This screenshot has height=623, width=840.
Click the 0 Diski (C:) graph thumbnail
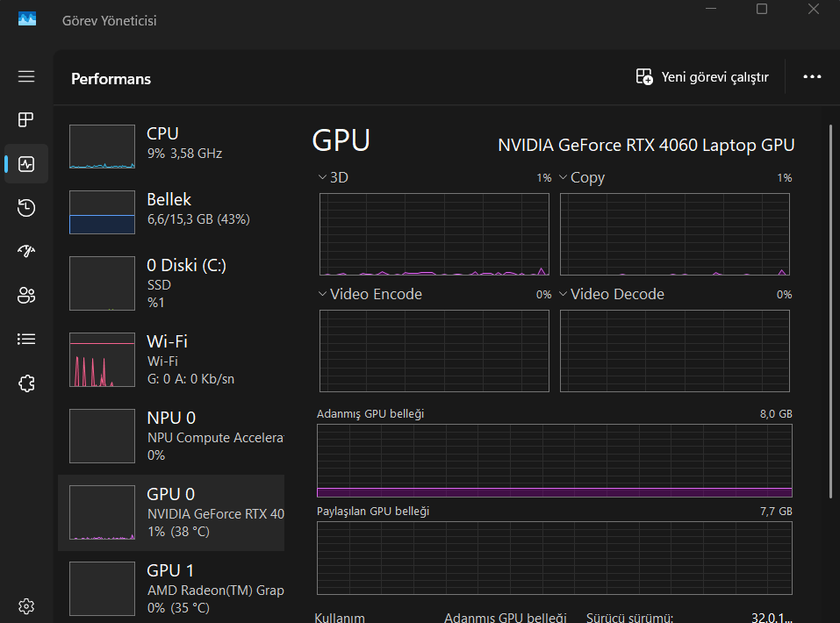click(102, 284)
